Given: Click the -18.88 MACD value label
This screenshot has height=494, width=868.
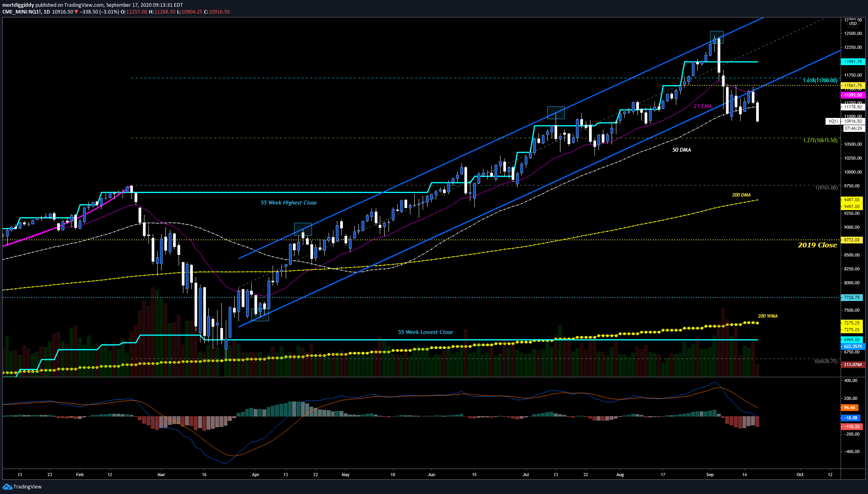Looking at the screenshot, I should pyautogui.click(x=851, y=418).
